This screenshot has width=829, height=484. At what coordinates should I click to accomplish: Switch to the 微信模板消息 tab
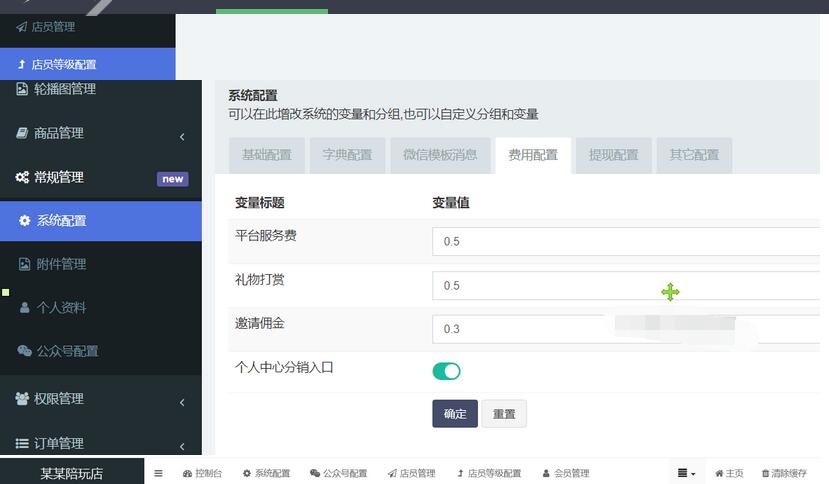(x=440, y=155)
